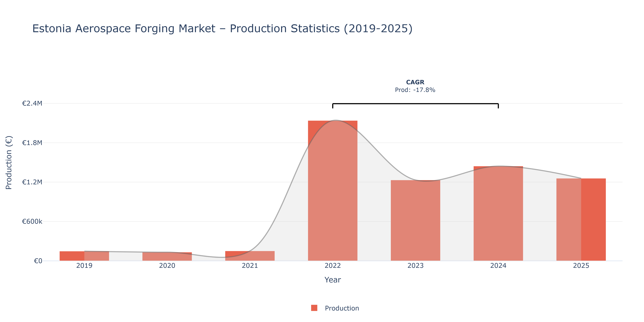Select the 2025 production bar
The width and height of the screenshot is (644, 322).
coord(581,219)
